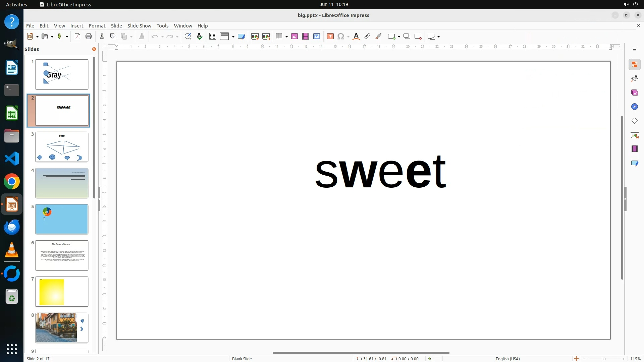Viewport: 644px width, 362px height.
Task: Click Export as PDF icon
Action: [x=77, y=37]
